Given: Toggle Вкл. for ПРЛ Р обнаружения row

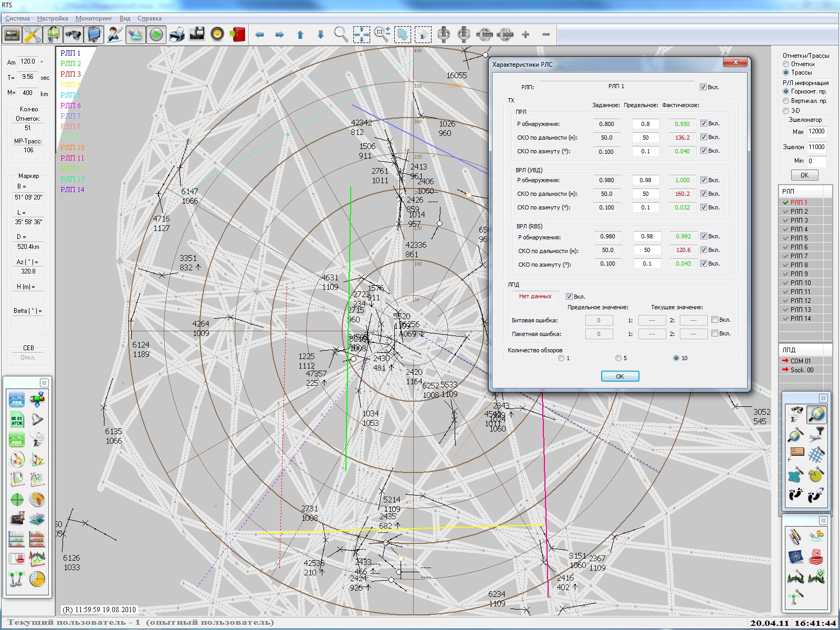Looking at the screenshot, I should point(703,123).
